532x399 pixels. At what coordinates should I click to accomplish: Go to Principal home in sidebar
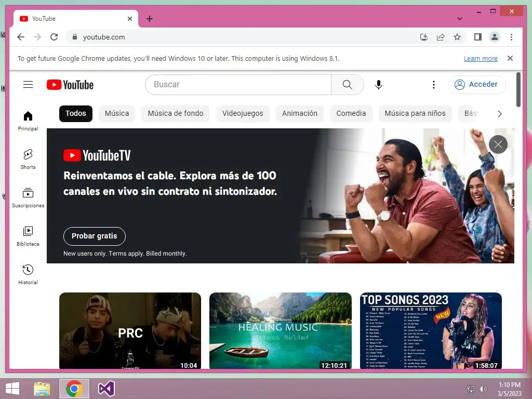pyautogui.click(x=28, y=121)
